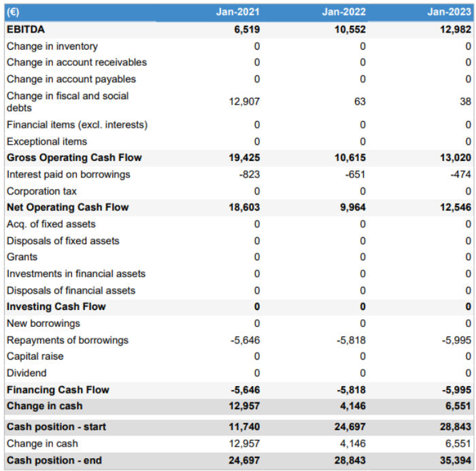Select Interest paid on borrowings label

(68, 175)
